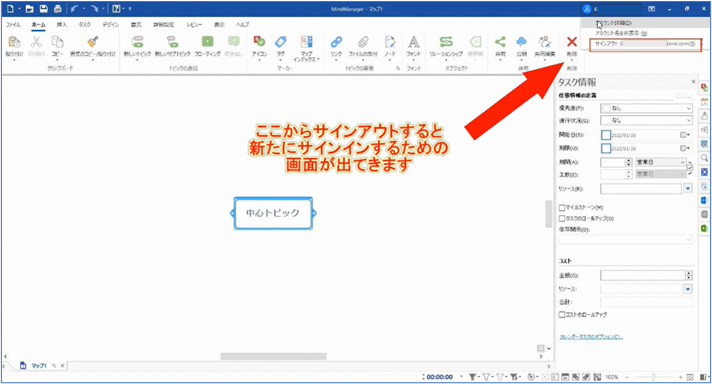Click the filter funnel icon in status bar
The image size is (712, 384).
tap(473, 377)
